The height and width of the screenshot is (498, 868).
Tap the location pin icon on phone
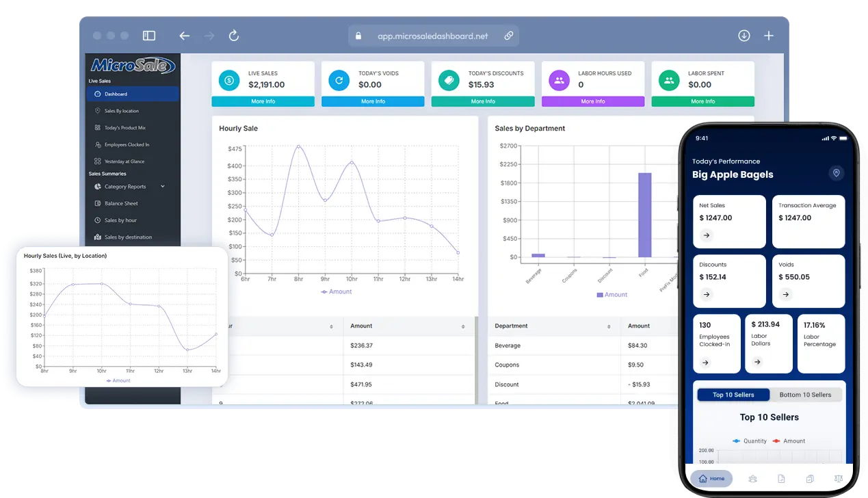coord(836,173)
